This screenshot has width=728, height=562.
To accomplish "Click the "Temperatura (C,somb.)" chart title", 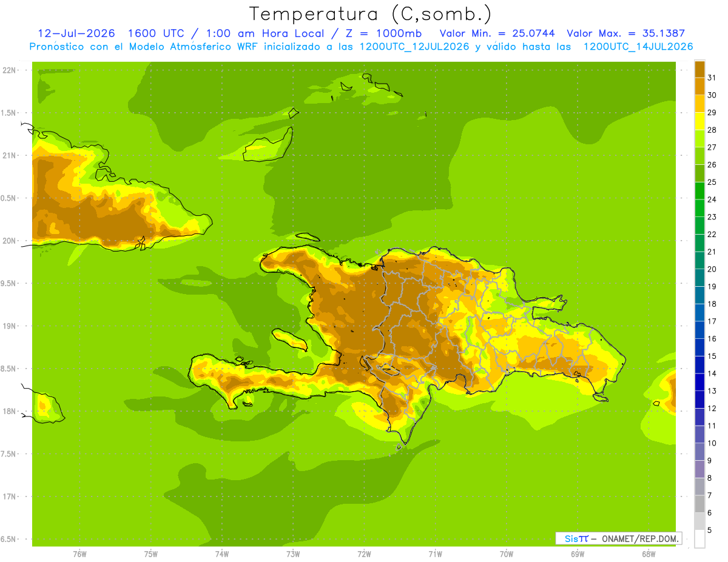I will (x=370, y=14).
